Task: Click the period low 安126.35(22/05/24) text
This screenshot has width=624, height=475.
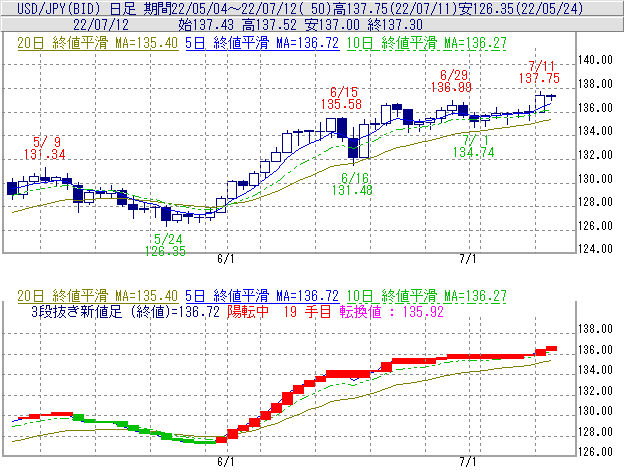Action: 521,8
